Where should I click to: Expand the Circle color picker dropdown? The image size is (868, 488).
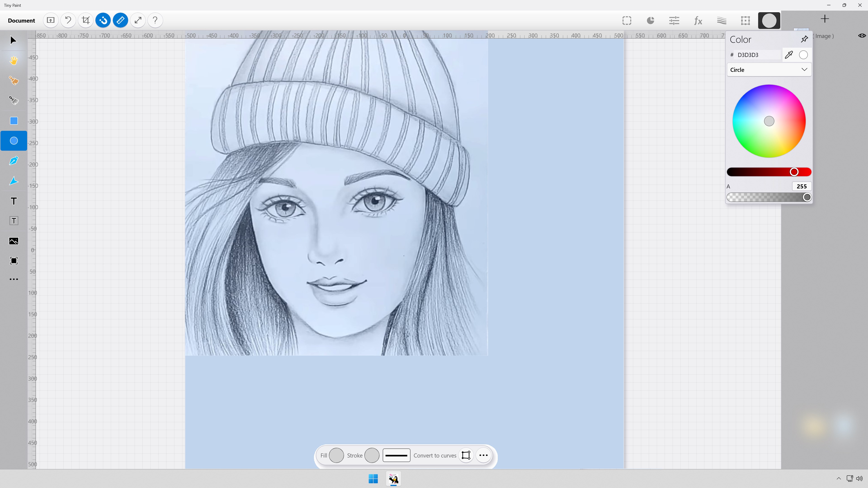click(769, 70)
